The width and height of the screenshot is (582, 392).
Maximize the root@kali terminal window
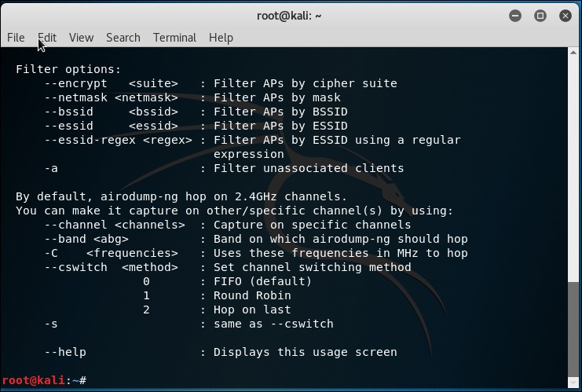coord(540,16)
